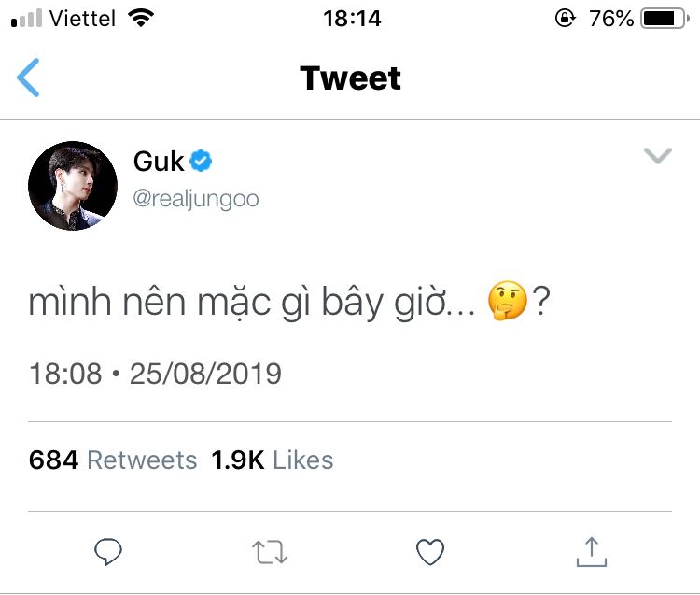The image size is (700, 595).
Task: Tap the tweet timestamp 18:08 · 25/08/2019
Action: pos(155,375)
